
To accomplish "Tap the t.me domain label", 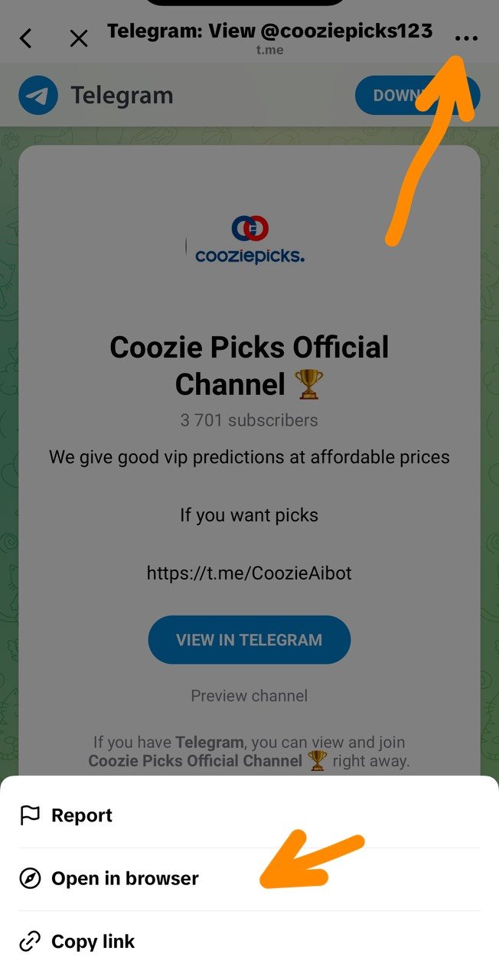I will tap(269, 51).
